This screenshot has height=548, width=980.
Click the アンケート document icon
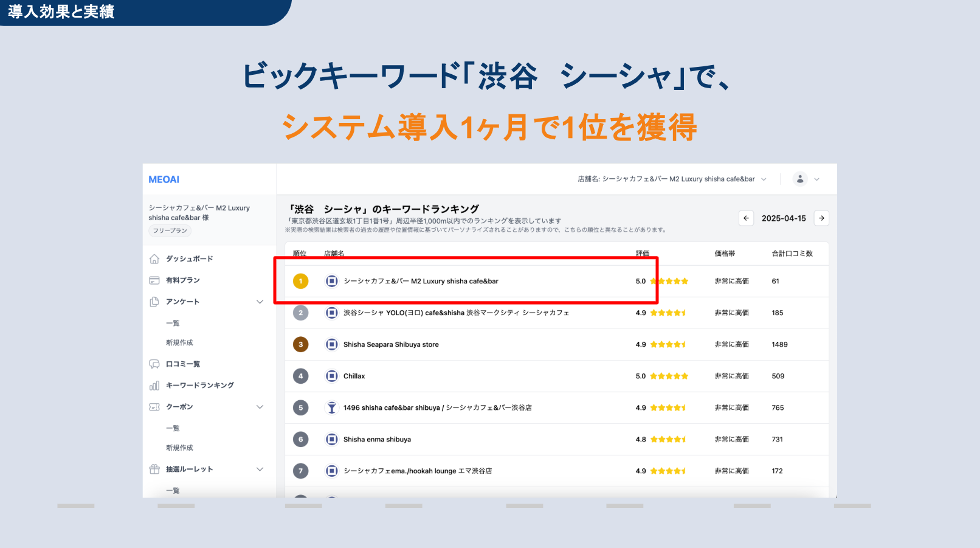click(x=154, y=302)
